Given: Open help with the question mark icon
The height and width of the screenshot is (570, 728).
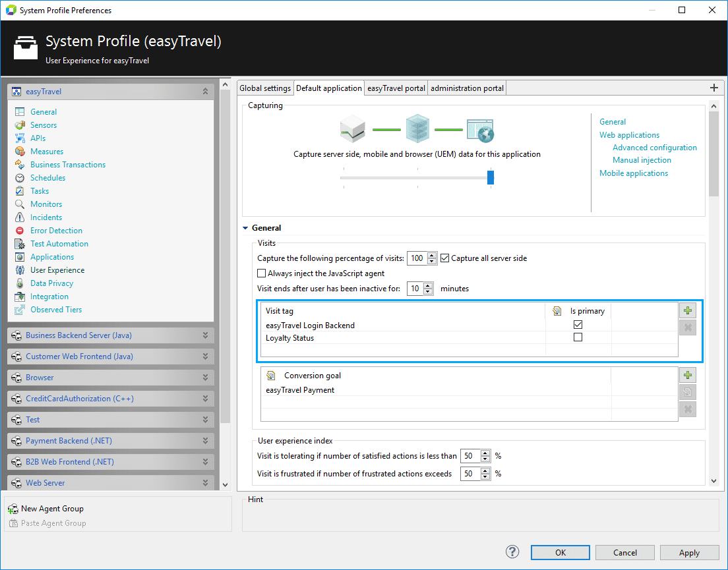Looking at the screenshot, I should pyautogui.click(x=512, y=552).
